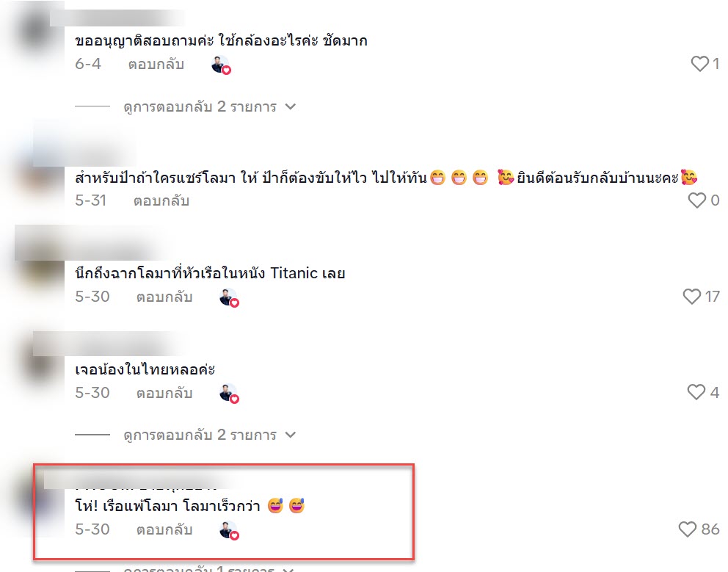Click creator-liked avatar badge on 6-4 comment
The image size is (728, 572).
point(221,65)
